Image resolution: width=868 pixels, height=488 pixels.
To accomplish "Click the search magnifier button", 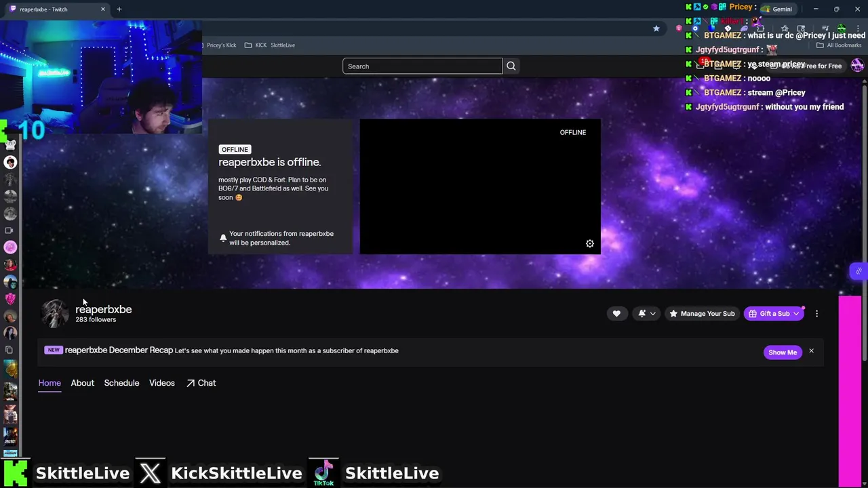I will coord(511,66).
